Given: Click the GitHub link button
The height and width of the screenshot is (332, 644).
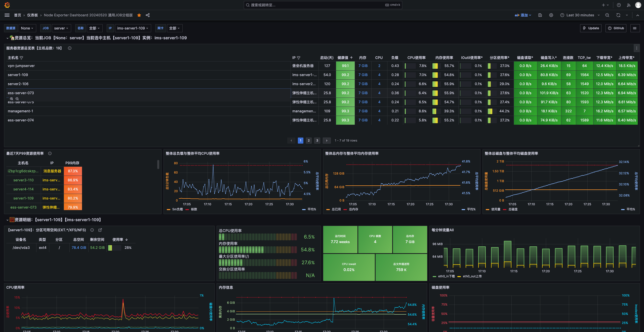Looking at the screenshot, I should click(x=616, y=28).
